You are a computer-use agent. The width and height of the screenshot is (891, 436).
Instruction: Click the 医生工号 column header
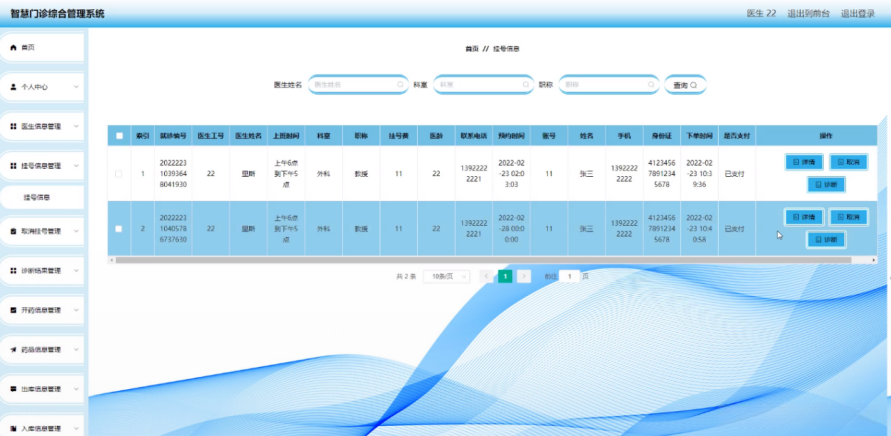[x=210, y=136]
